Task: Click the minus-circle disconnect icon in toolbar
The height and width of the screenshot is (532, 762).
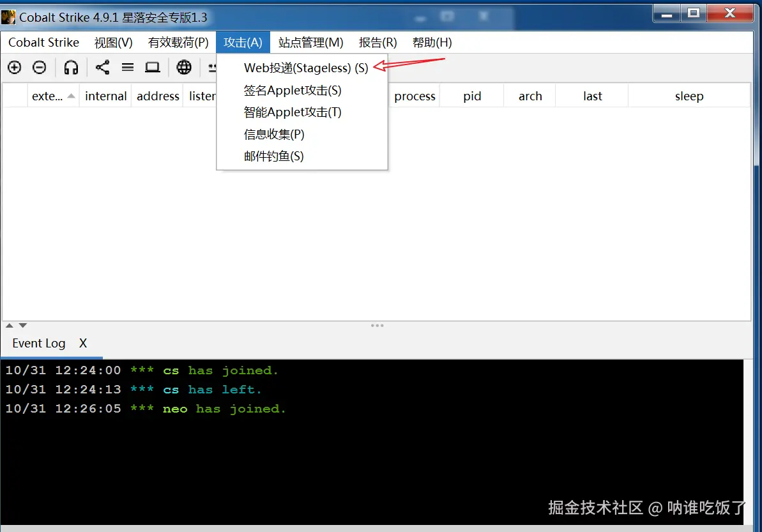Action: (40, 67)
